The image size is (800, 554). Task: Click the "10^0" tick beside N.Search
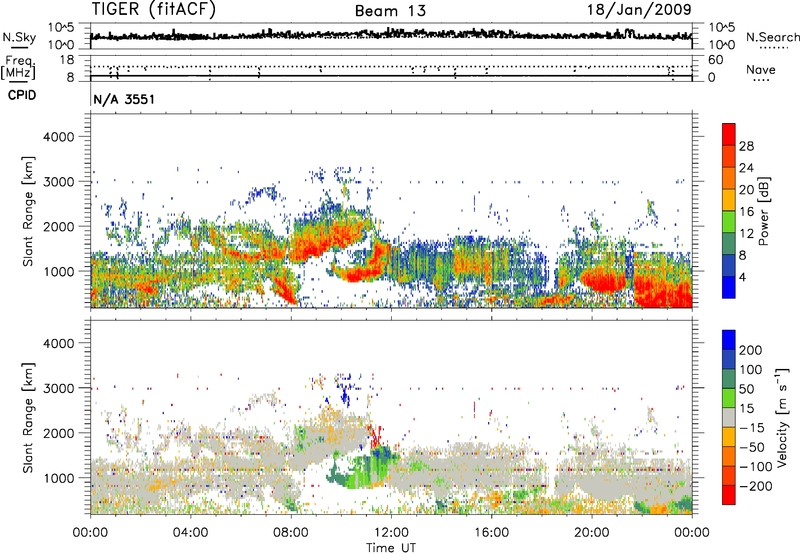click(721, 45)
